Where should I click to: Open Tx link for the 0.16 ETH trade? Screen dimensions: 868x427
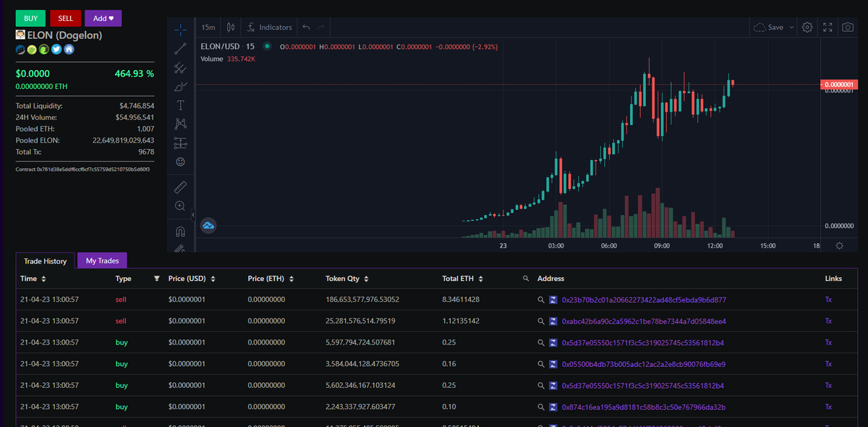829,364
